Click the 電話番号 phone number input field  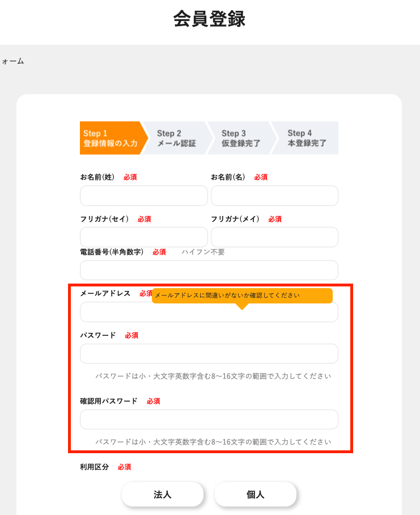pyautogui.click(x=209, y=271)
